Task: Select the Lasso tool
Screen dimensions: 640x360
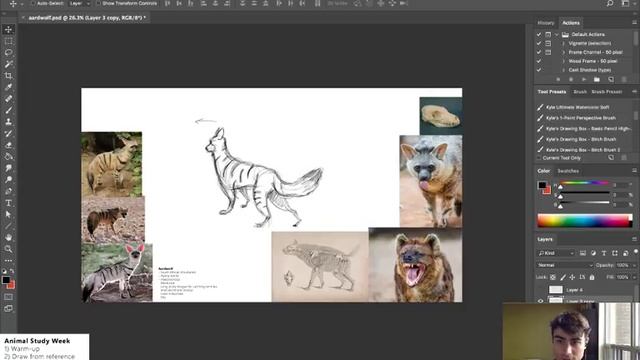Action: point(8,53)
